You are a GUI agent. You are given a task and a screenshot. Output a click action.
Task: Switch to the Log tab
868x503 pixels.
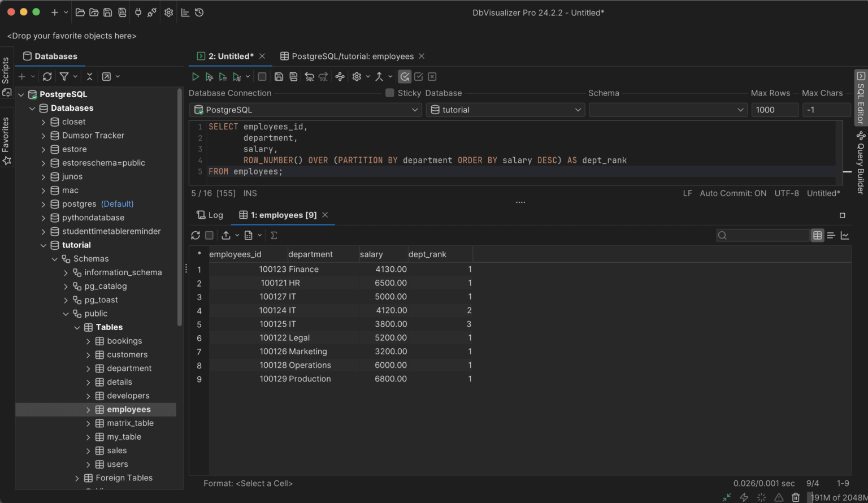pyautogui.click(x=210, y=215)
